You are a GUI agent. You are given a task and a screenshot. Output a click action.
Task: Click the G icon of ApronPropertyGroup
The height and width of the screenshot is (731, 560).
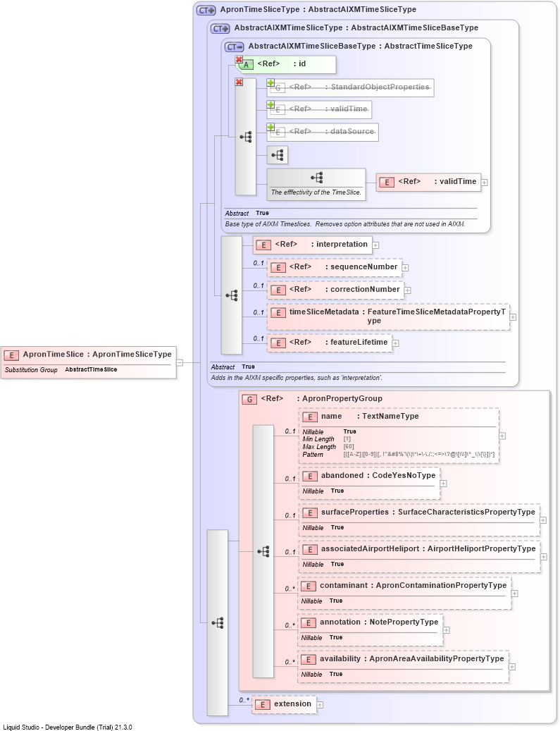coord(249,400)
